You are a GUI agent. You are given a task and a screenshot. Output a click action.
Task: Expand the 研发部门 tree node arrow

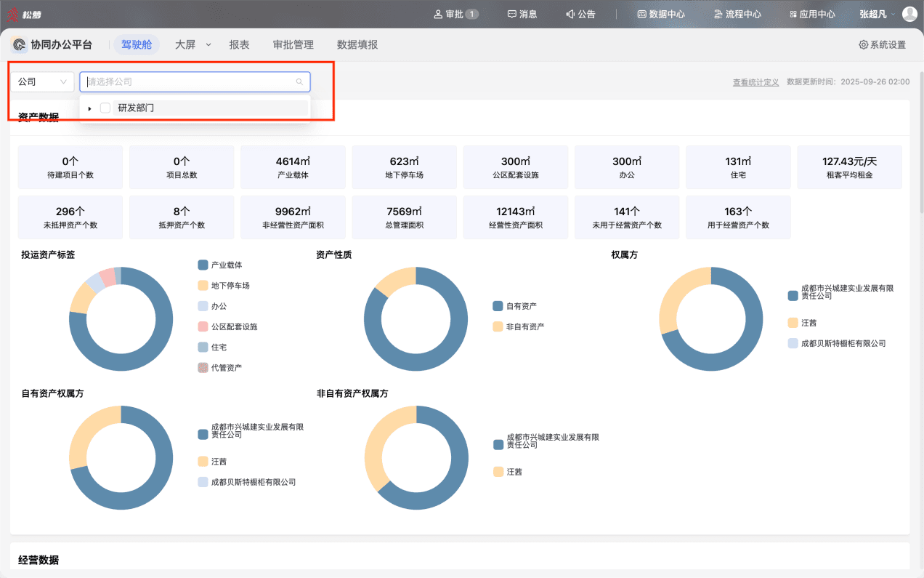tap(89, 108)
